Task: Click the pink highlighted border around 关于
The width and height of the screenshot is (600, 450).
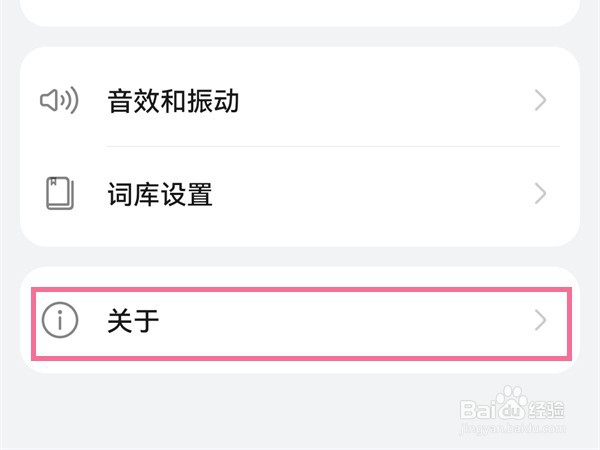Action: click(x=300, y=290)
